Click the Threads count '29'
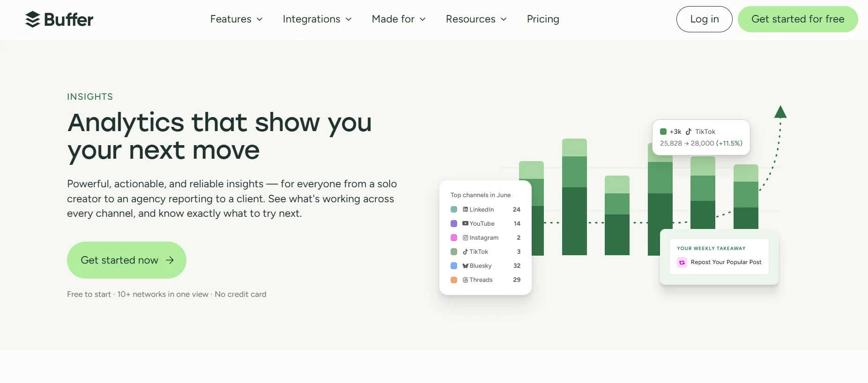 517,280
